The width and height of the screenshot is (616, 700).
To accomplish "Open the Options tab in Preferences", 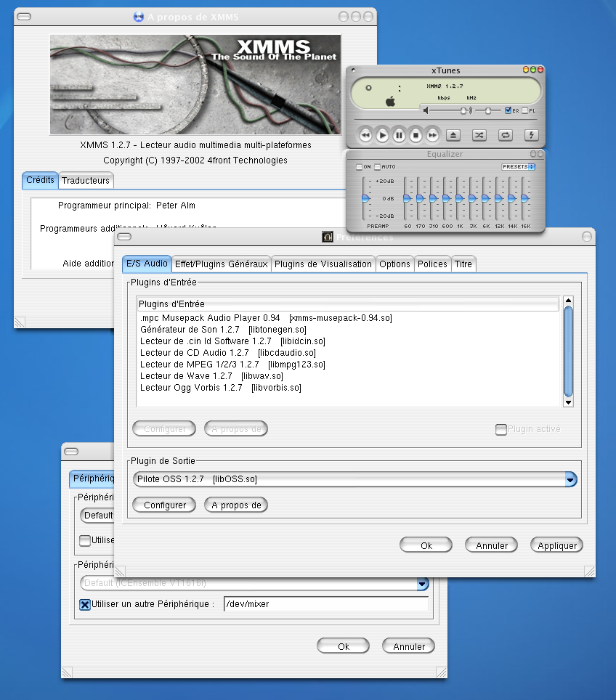I will point(394,264).
